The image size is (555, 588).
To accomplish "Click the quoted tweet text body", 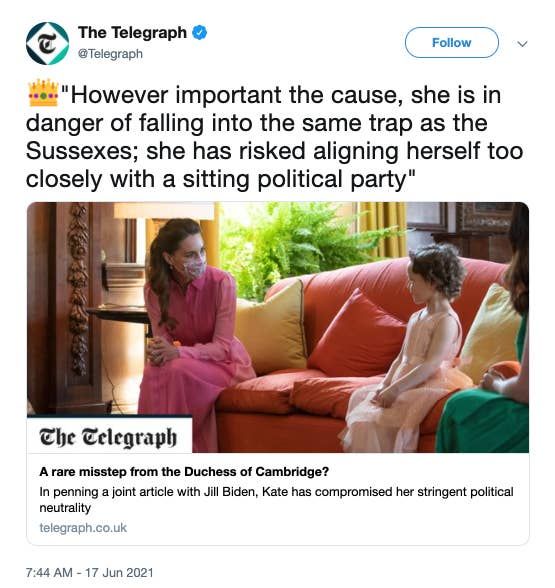I will (x=274, y=136).
